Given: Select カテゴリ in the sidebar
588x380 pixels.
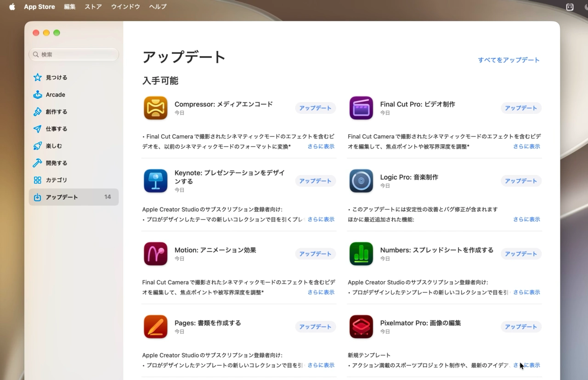Looking at the screenshot, I should pyautogui.click(x=73, y=180).
